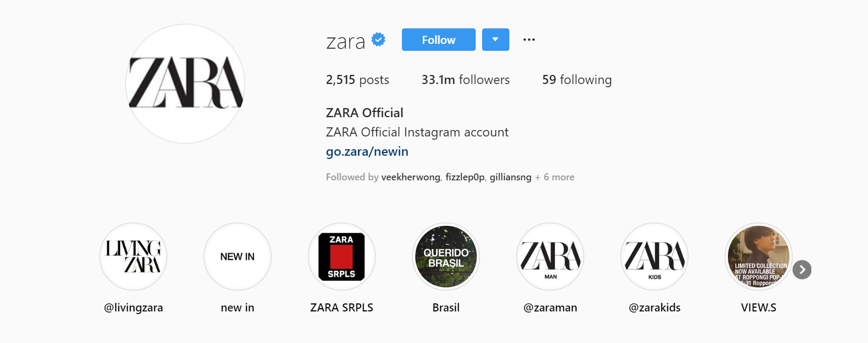View the 59 following list
The height and width of the screenshot is (343, 868).
pyautogui.click(x=577, y=80)
